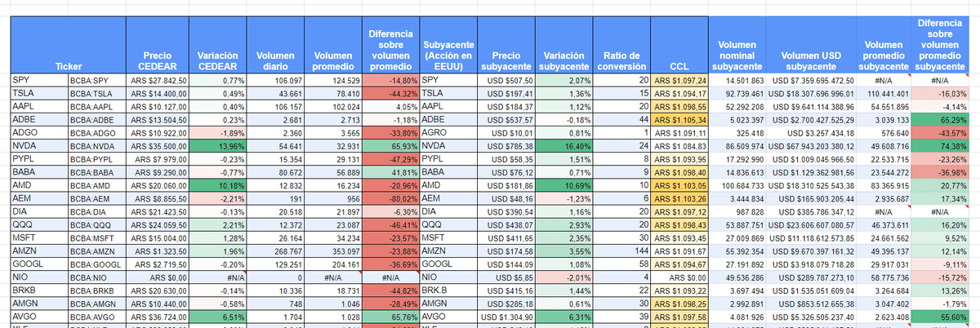980x328 pixels.
Task: Select underlying price USD $785,38
Action: tap(506, 144)
